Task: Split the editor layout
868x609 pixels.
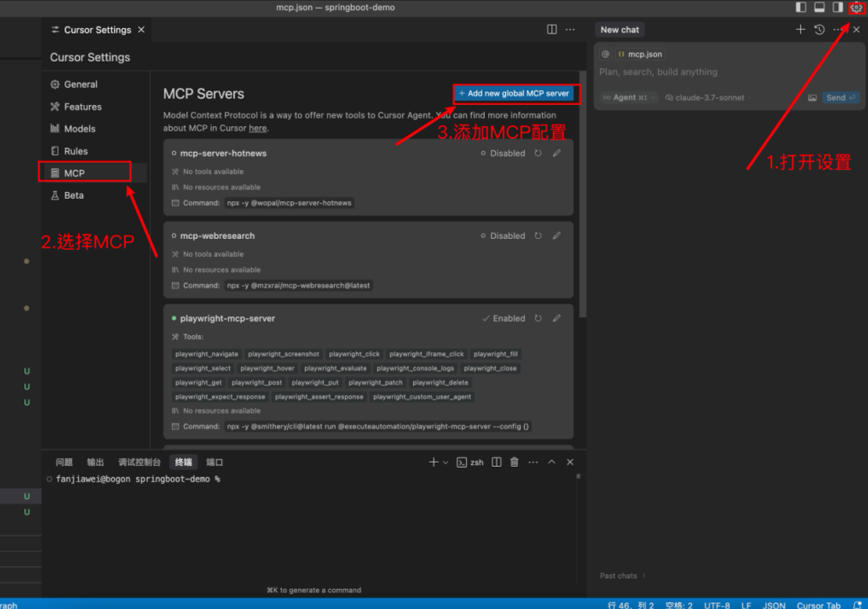Action: 552,30
